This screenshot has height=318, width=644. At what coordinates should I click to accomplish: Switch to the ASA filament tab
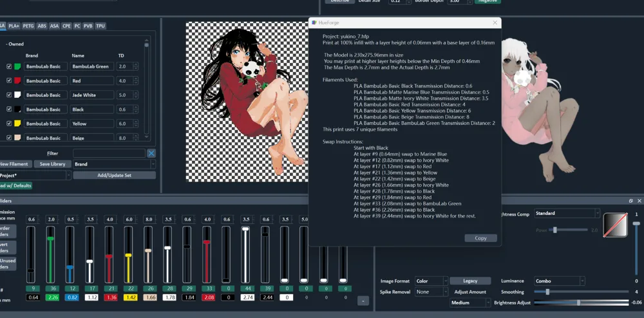tap(54, 26)
